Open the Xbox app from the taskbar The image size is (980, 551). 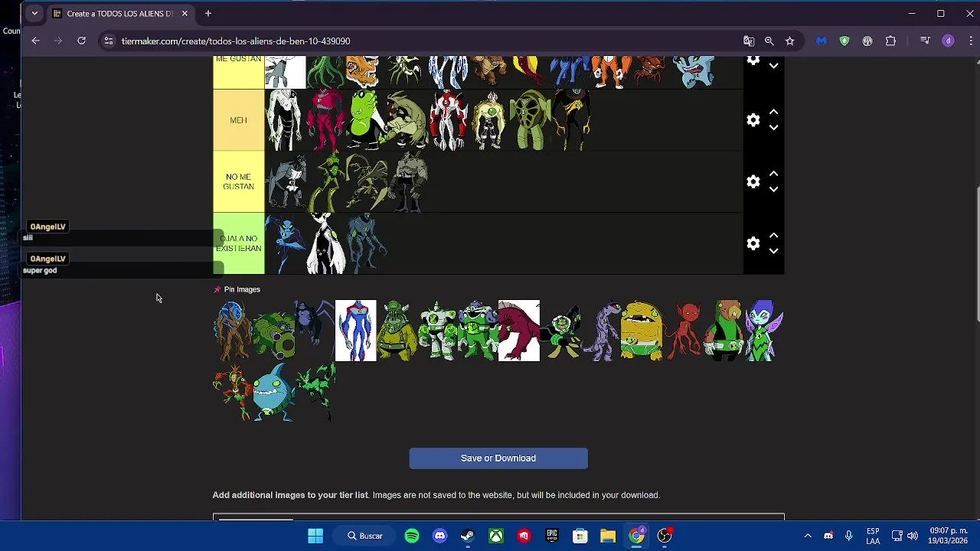pyautogui.click(x=496, y=536)
